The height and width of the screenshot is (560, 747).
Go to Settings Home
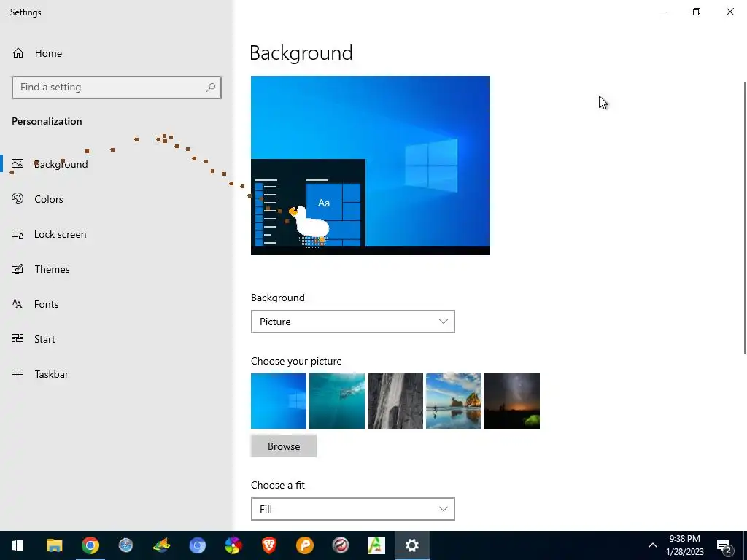click(37, 53)
